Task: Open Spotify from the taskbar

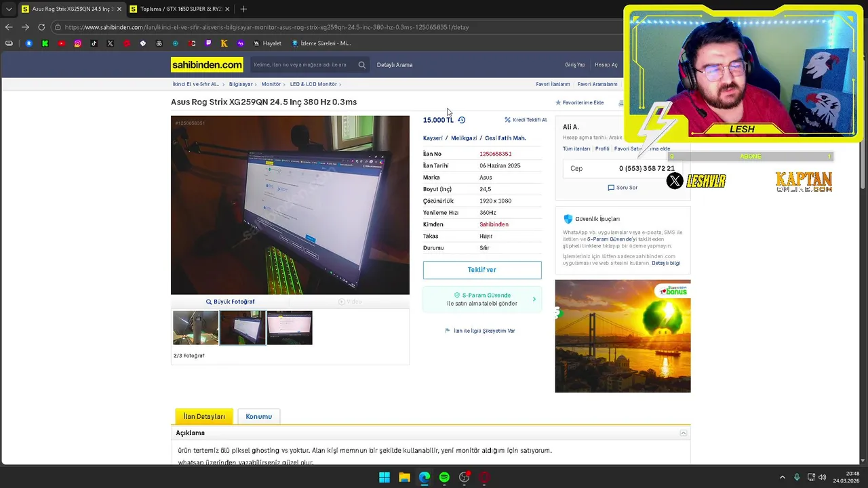Action: [444, 477]
